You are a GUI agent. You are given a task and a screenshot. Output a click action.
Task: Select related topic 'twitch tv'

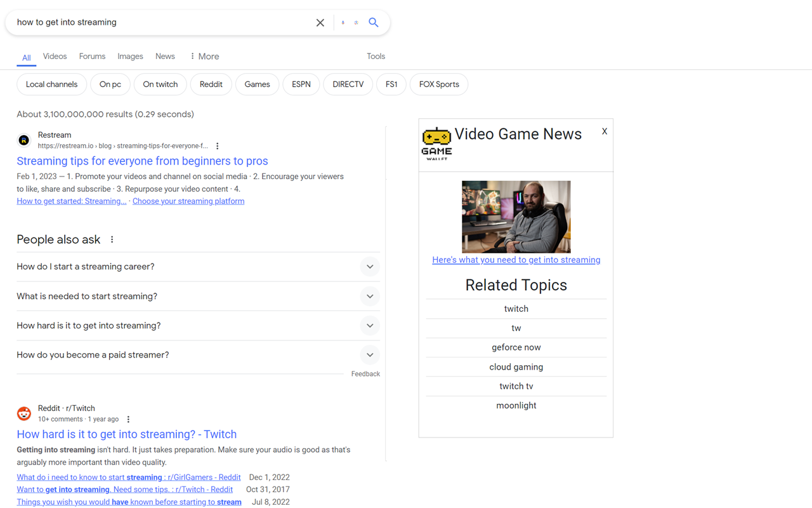pyautogui.click(x=516, y=386)
